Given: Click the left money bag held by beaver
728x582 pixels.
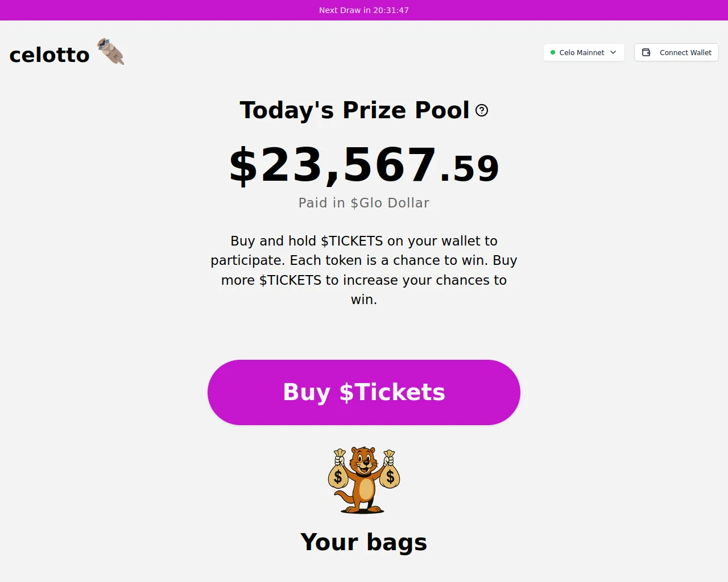Looking at the screenshot, I should [338, 475].
